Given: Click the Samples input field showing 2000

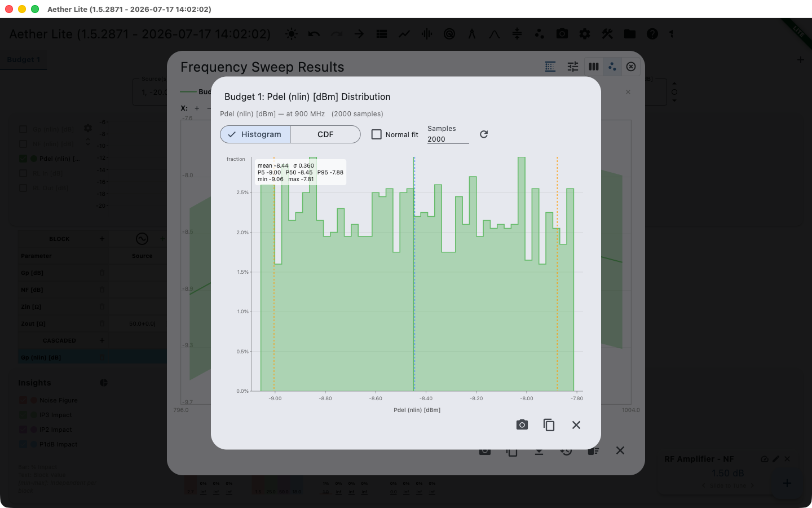Looking at the screenshot, I should pyautogui.click(x=448, y=139).
